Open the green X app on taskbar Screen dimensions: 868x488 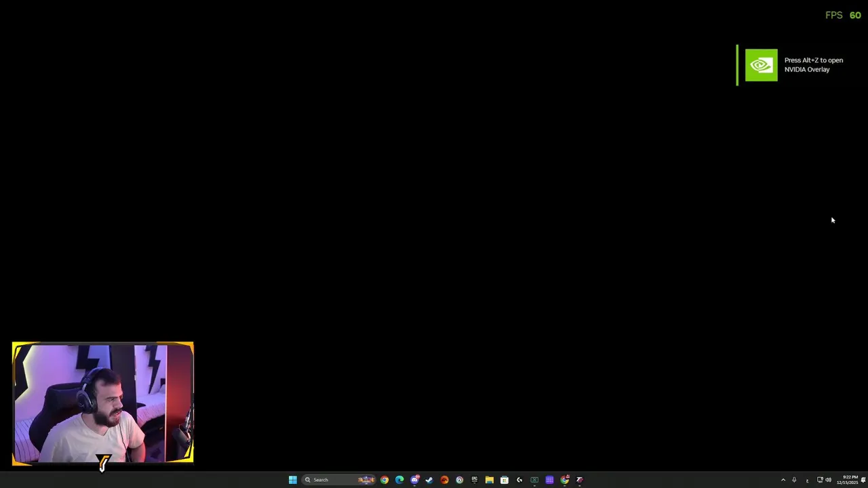[534, 480]
